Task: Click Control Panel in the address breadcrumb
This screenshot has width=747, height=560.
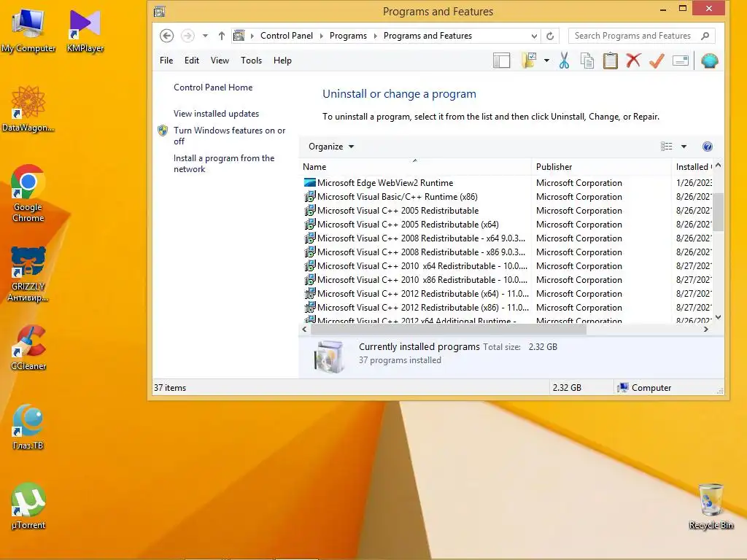Action: [x=286, y=36]
